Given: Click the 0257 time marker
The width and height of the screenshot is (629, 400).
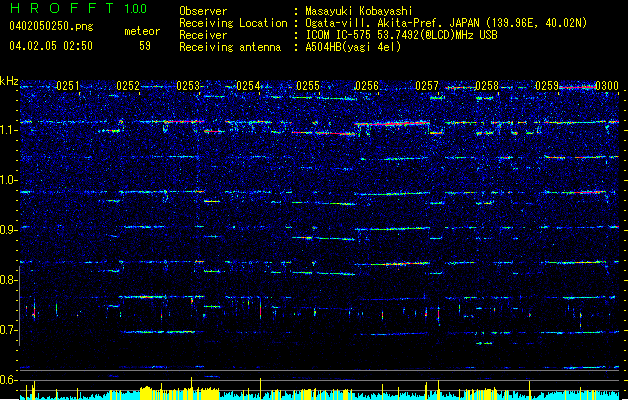Looking at the screenshot, I should pos(427,86).
